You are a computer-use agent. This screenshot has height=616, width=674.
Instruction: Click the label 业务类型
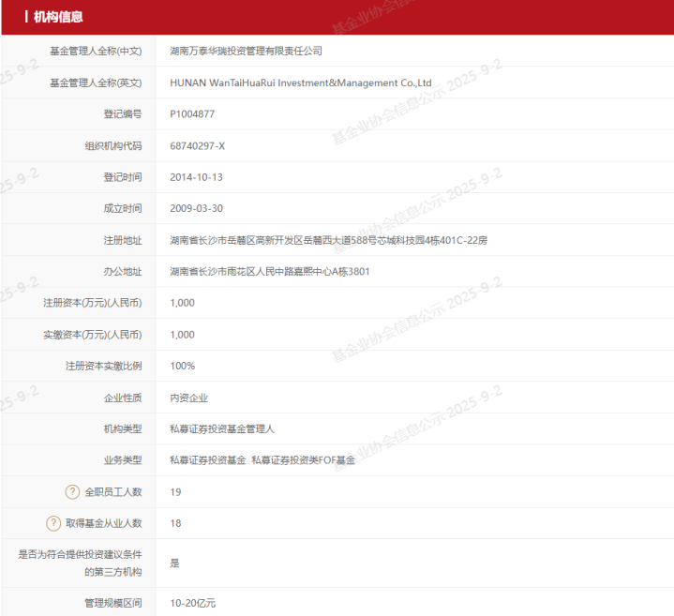click(x=123, y=460)
